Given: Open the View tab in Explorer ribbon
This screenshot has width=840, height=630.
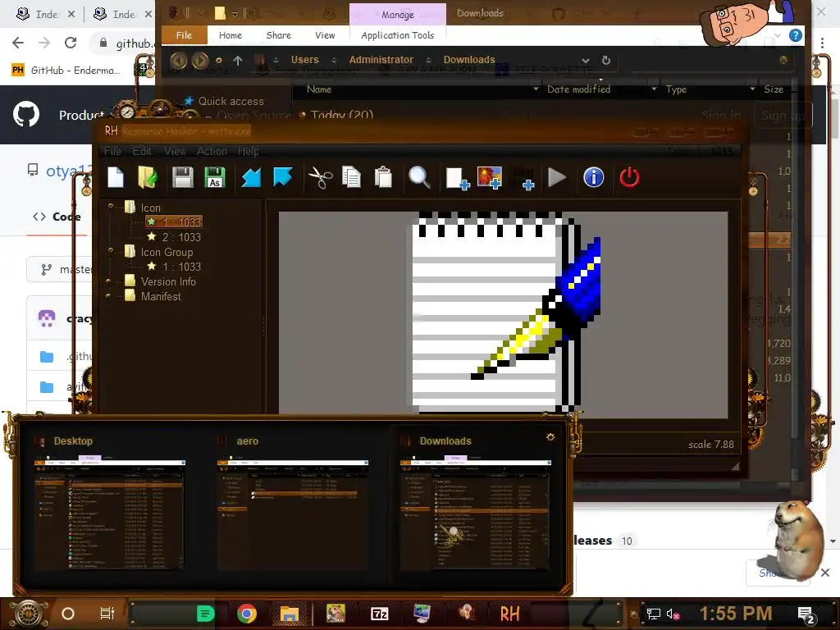Looking at the screenshot, I should tap(325, 34).
